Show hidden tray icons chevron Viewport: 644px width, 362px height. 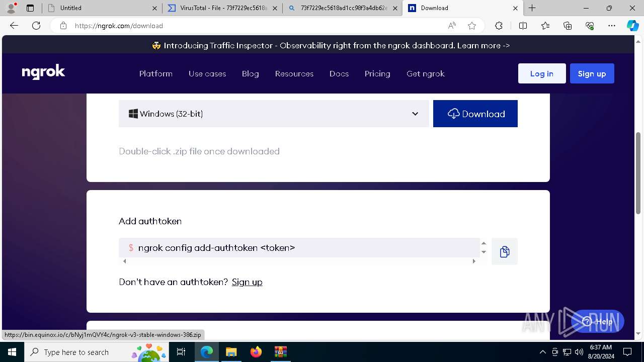[x=542, y=352]
